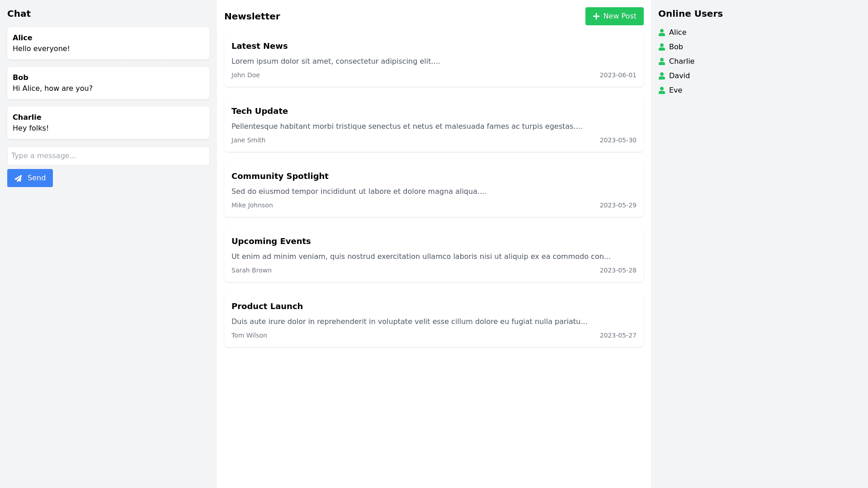Open the Community Spotlight post
Image resolution: width=868 pixels, height=488 pixels.
tap(280, 176)
